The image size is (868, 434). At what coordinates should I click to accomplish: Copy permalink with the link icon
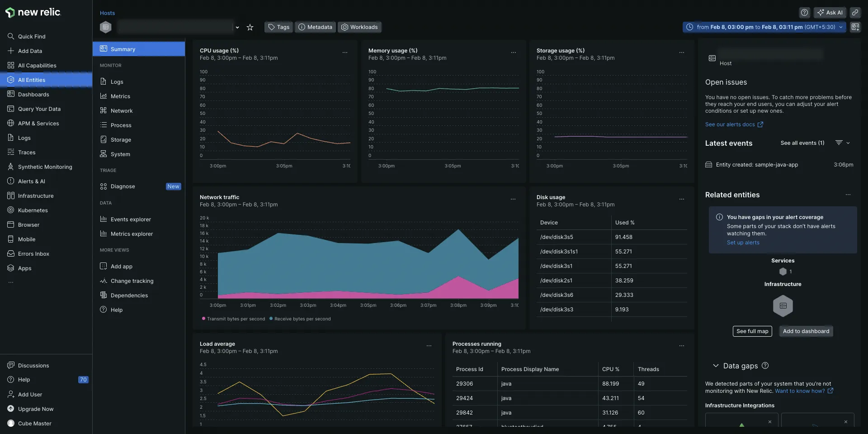(855, 13)
